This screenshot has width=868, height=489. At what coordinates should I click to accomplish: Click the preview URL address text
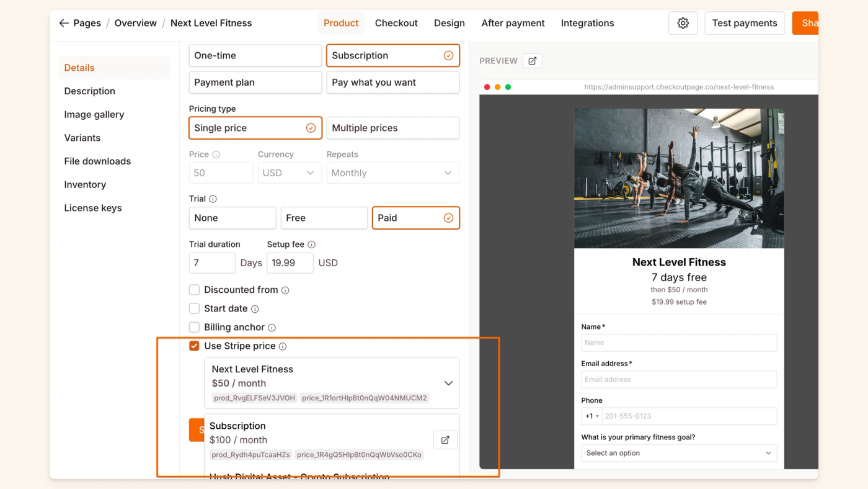coord(679,87)
